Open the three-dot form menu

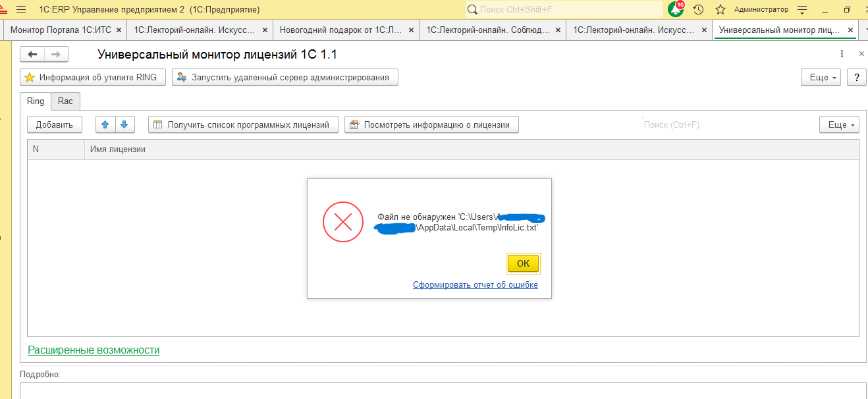pos(842,54)
